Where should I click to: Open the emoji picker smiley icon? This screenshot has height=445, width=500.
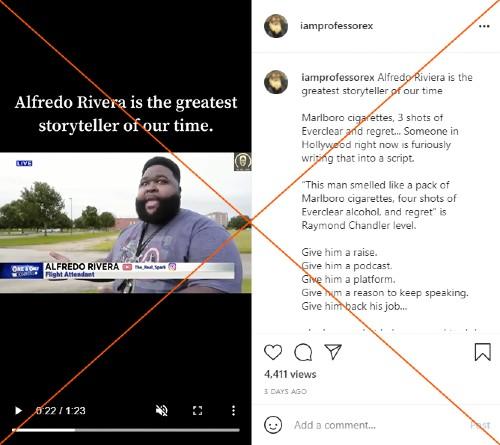273,425
